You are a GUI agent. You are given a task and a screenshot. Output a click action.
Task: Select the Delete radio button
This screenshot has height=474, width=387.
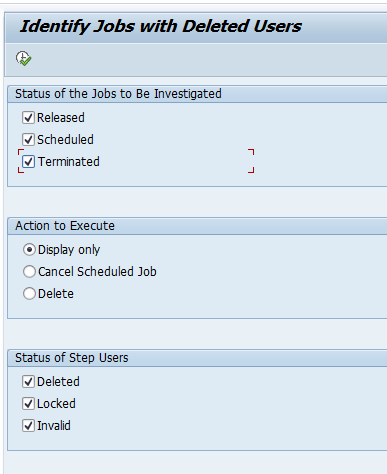click(x=29, y=294)
